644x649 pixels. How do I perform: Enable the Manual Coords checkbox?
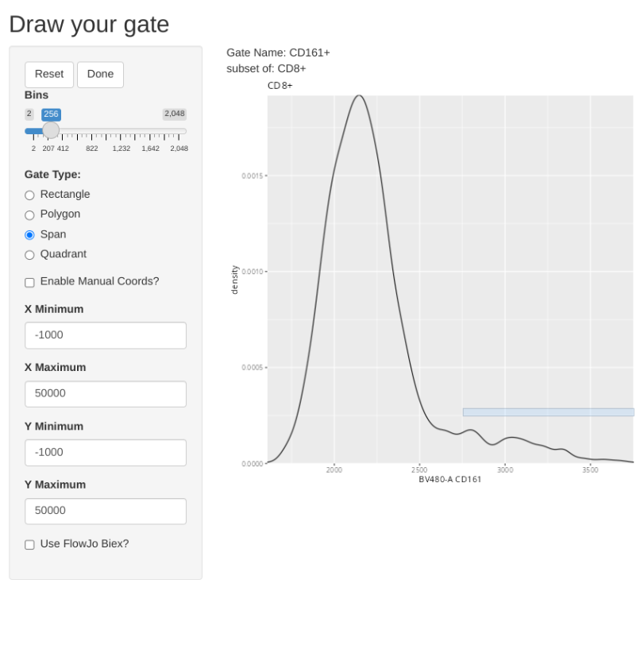[x=30, y=283]
